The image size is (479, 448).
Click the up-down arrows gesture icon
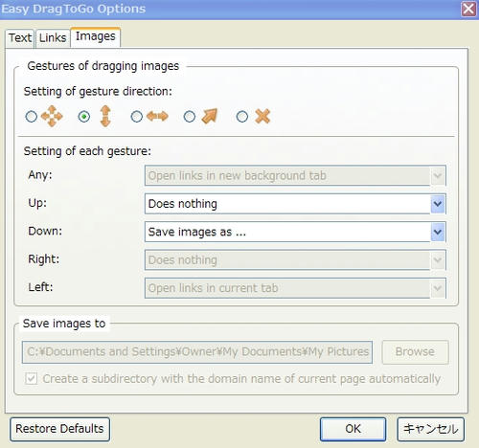point(105,116)
